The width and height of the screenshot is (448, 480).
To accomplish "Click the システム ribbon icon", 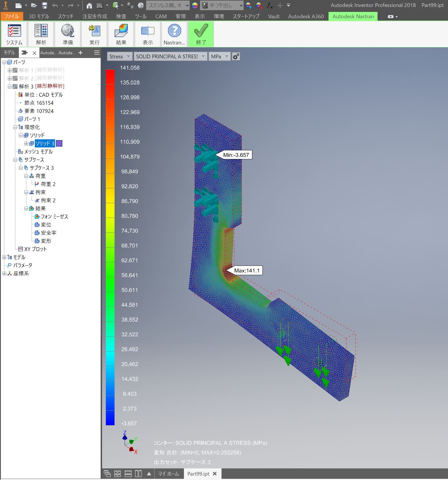I will coord(14,34).
